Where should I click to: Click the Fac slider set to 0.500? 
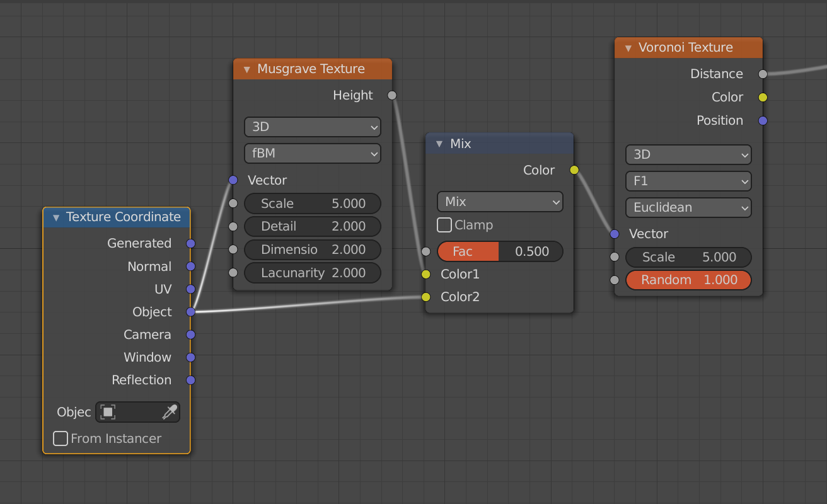click(x=500, y=251)
